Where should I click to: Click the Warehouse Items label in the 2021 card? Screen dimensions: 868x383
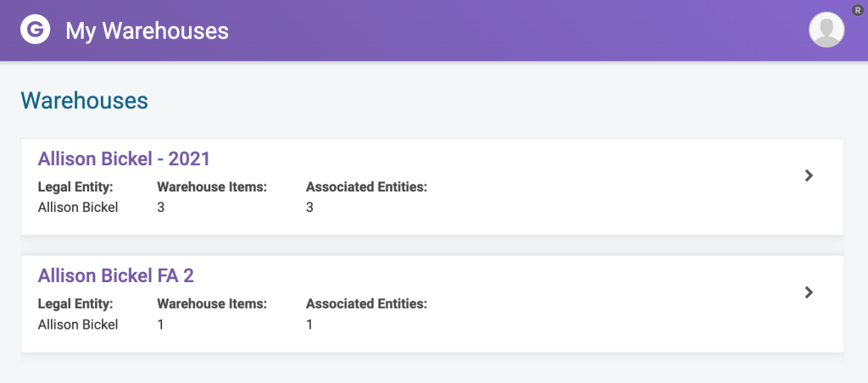pos(212,187)
